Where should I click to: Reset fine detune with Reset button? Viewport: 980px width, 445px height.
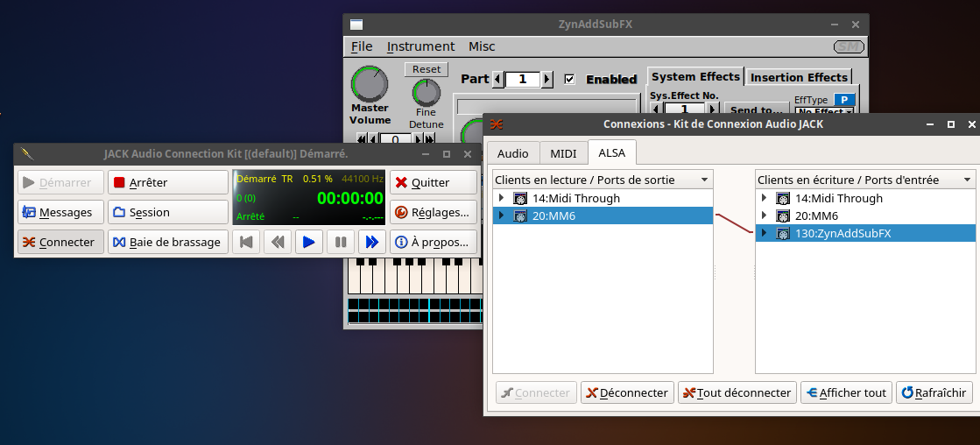click(x=427, y=69)
